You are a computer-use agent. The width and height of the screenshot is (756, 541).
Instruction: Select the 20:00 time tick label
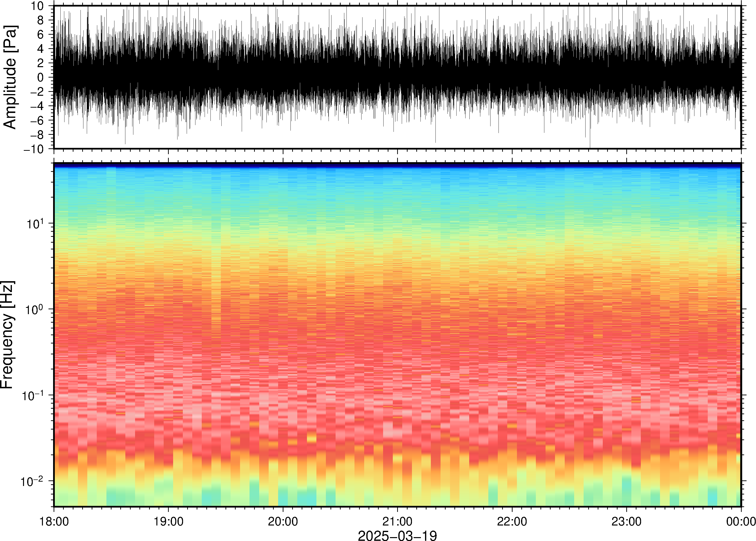click(x=283, y=521)
